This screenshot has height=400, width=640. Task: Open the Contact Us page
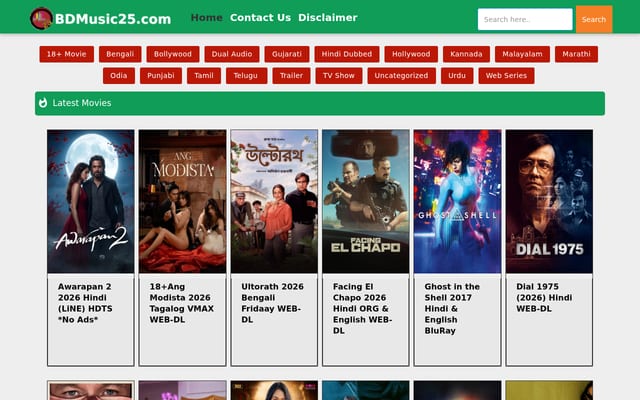point(260,18)
